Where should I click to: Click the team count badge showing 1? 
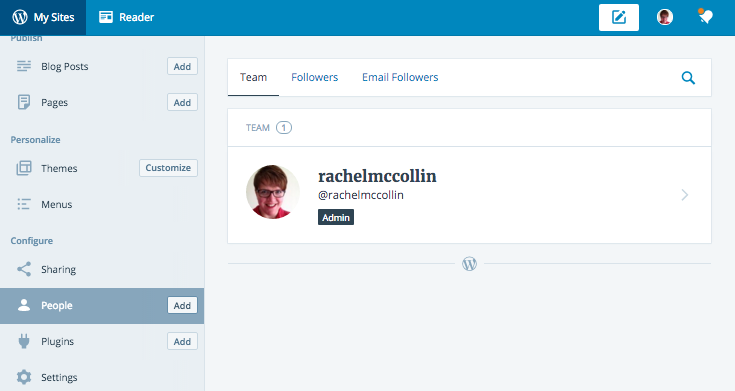[284, 128]
